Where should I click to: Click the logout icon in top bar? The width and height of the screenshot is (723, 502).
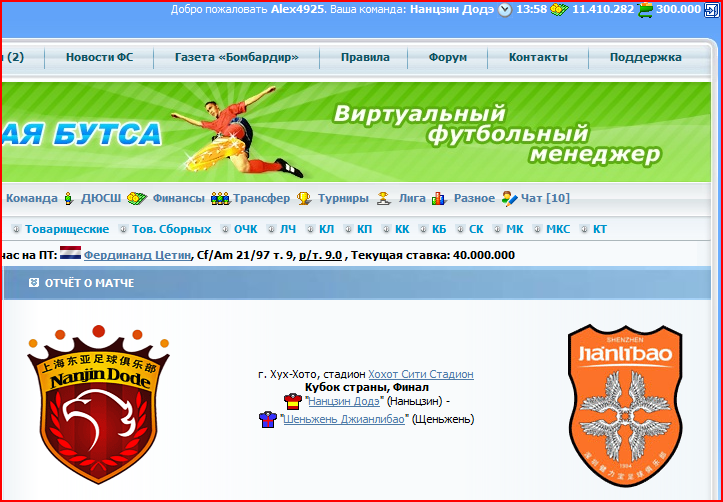(x=711, y=9)
